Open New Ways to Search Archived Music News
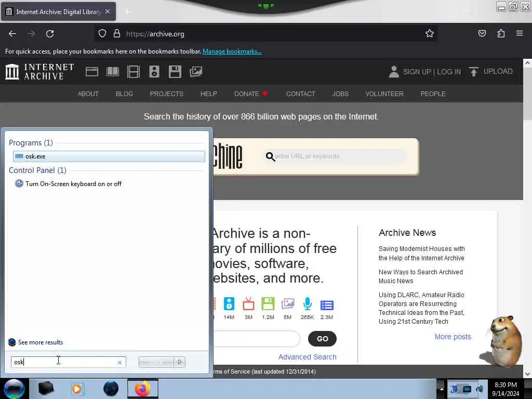Image resolution: width=532 pixels, height=399 pixels. [x=421, y=276]
